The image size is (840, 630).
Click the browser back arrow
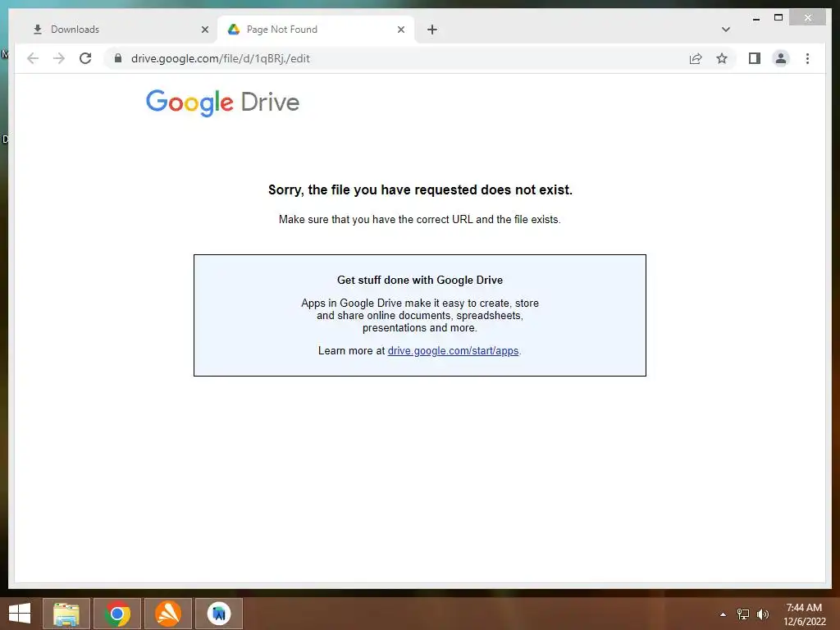33,58
